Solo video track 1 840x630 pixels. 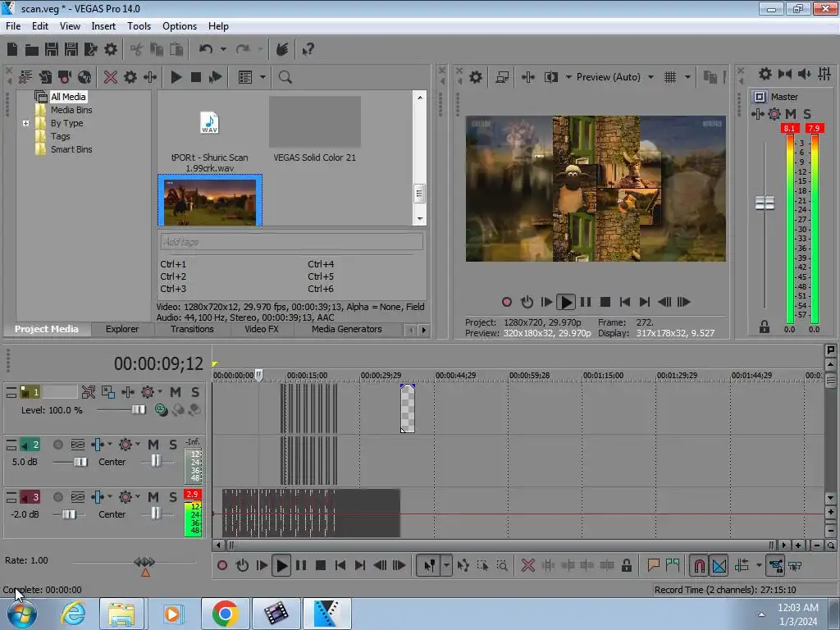point(195,392)
